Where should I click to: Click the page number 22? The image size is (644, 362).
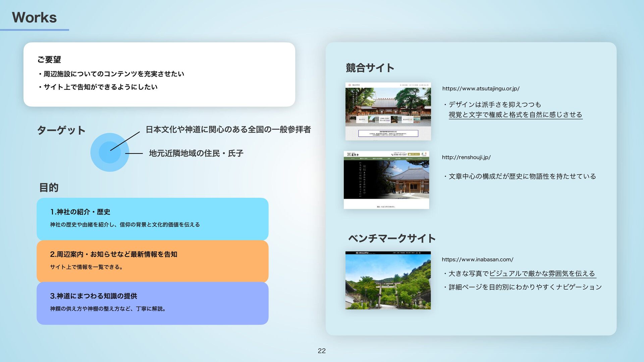[x=322, y=351]
